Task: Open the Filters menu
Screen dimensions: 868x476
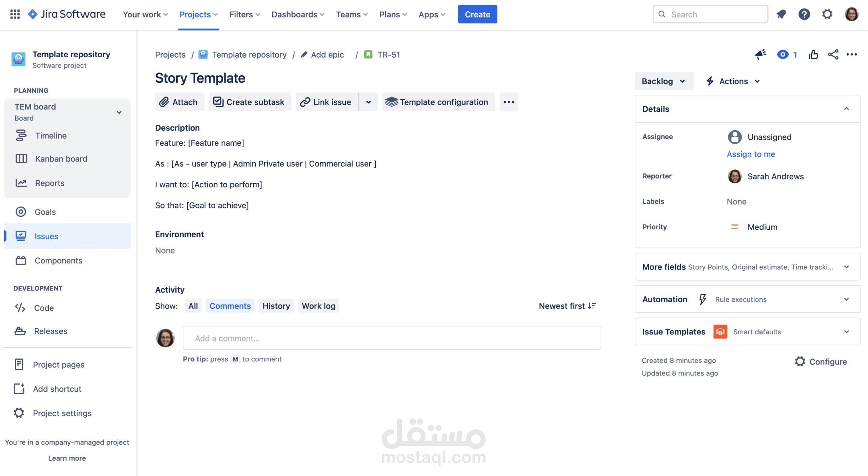Action: [244, 15]
